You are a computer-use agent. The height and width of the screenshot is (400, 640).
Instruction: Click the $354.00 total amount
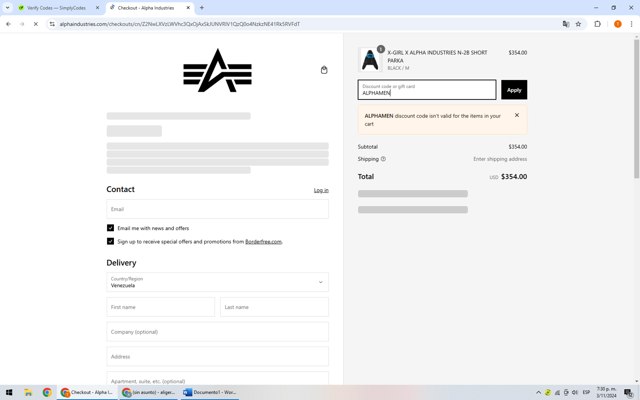click(x=514, y=177)
